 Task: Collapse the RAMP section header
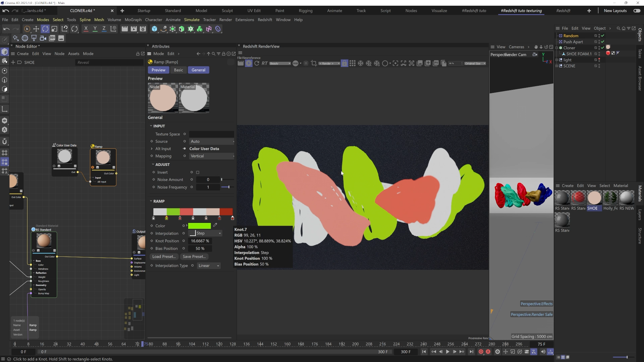click(159, 201)
